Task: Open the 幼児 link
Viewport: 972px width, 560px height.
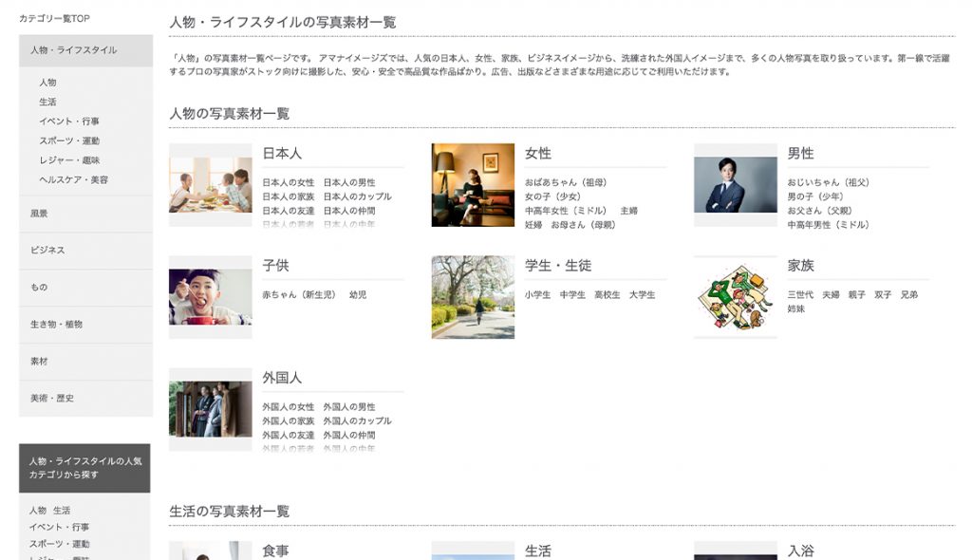Action: coord(358,294)
